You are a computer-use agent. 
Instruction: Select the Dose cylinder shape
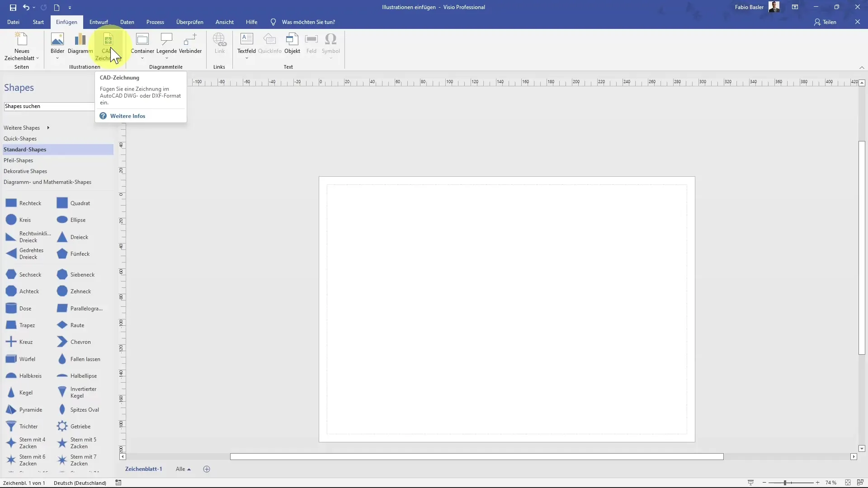point(19,309)
